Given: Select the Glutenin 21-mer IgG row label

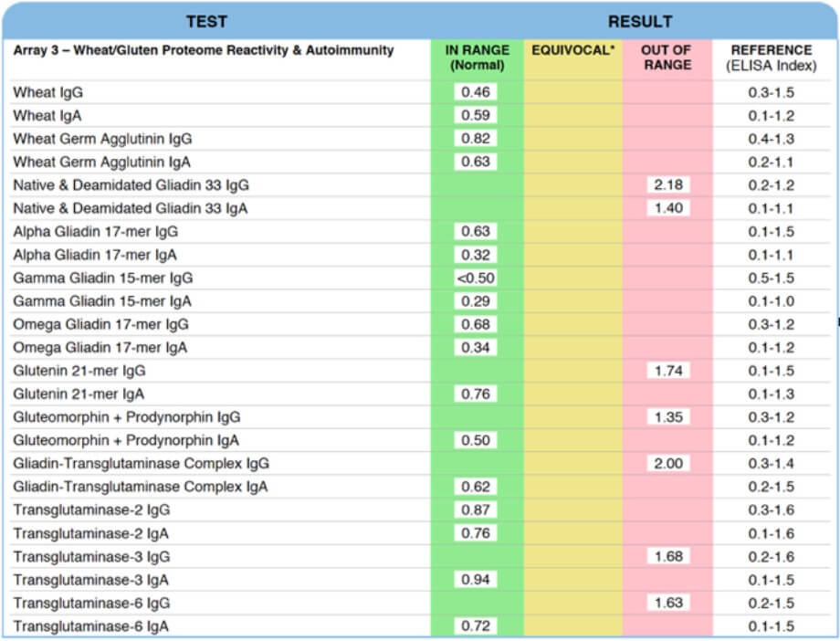Looking at the screenshot, I should 79,371.
